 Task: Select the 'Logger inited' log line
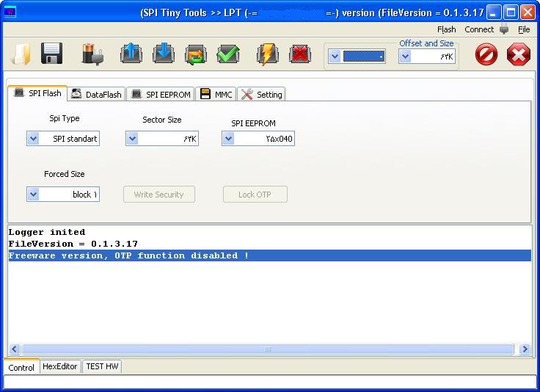47,232
